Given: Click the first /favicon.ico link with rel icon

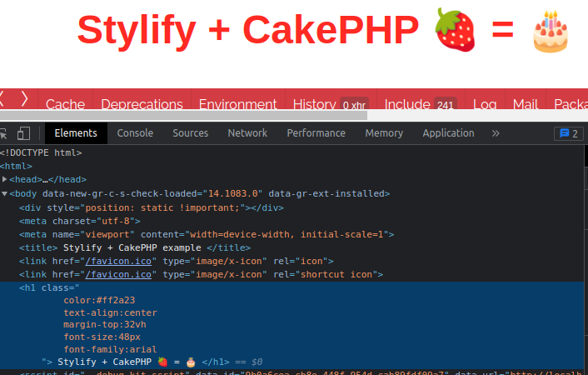Looking at the screenshot, I should (118, 262).
